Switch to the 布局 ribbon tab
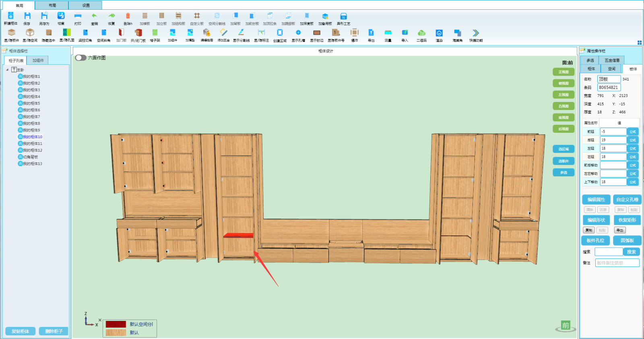The height and width of the screenshot is (339, 644). pyautogui.click(x=52, y=5)
